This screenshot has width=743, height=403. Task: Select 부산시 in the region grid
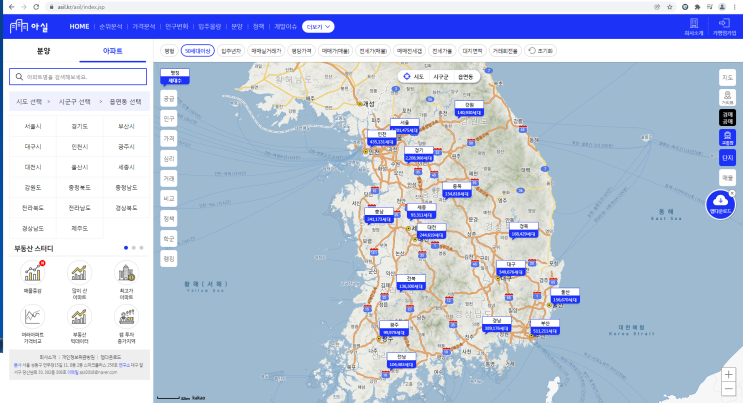tap(127, 126)
